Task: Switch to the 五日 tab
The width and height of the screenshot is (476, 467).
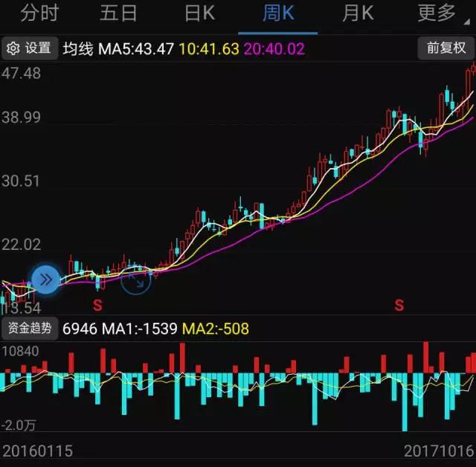Action: 118,13
